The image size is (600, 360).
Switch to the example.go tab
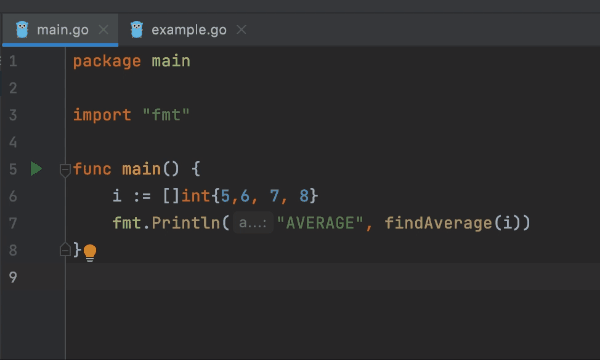(x=188, y=30)
